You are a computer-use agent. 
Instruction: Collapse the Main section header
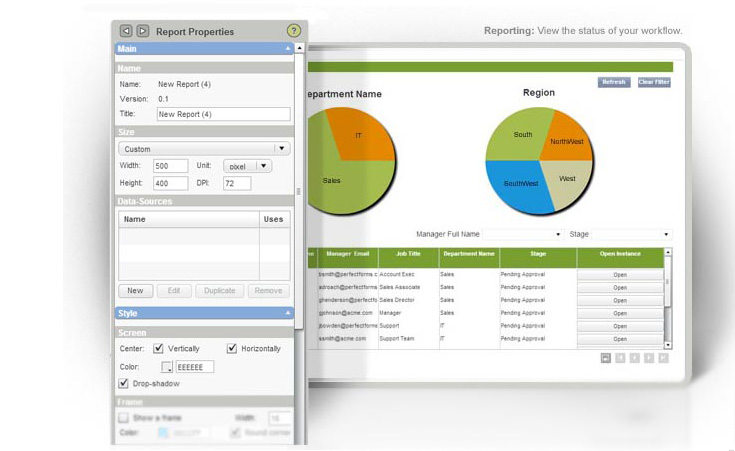point(204,48)
